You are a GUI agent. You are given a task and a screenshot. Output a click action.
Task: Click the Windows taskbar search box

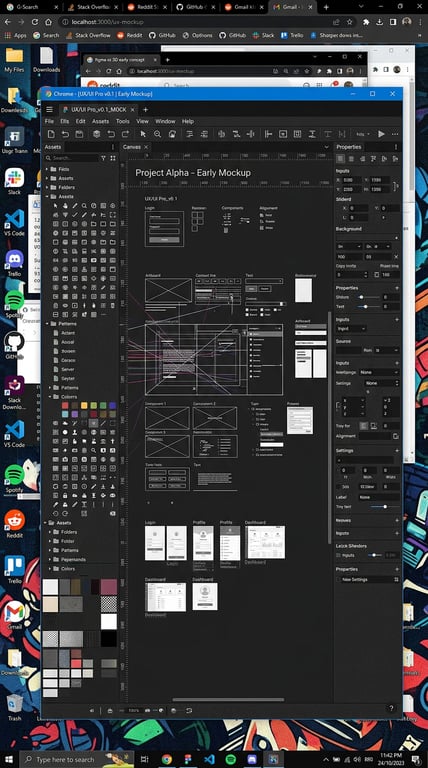(x=77, y=759)
